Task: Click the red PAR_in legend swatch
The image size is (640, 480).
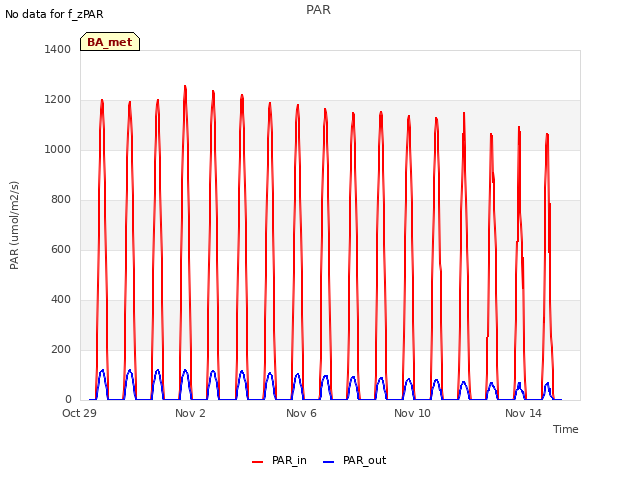Action: (x=258, y=462)
